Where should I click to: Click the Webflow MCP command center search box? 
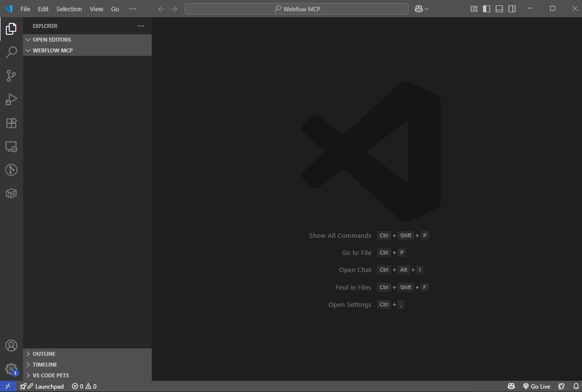(297, 9)
